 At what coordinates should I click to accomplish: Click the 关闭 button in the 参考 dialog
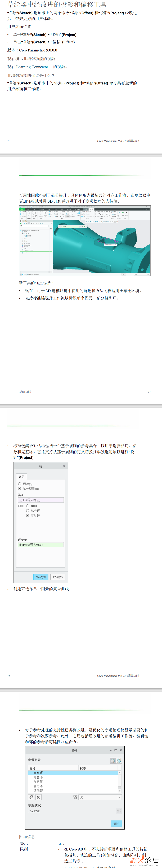116,823
